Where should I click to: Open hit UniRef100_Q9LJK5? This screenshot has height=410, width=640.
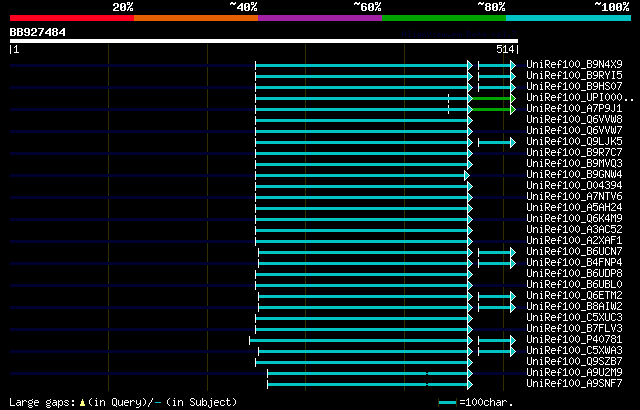tap(574, 142)
